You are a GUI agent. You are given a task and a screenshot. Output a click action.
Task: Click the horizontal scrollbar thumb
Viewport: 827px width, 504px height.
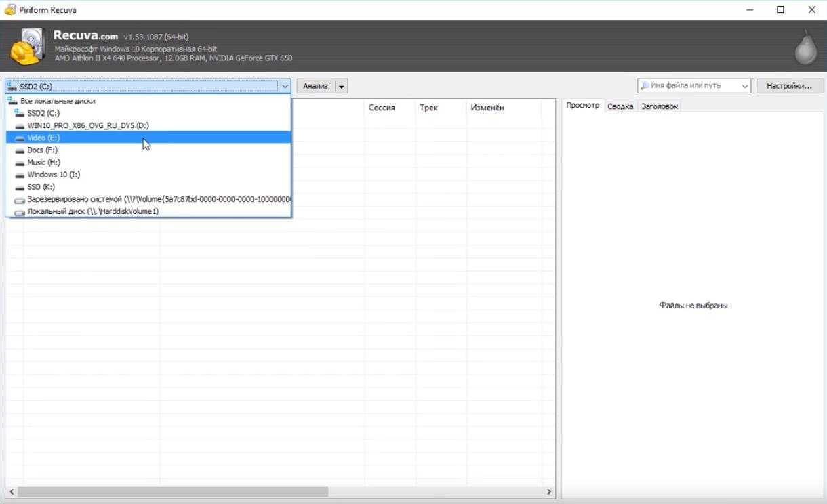tap(173, 492)
